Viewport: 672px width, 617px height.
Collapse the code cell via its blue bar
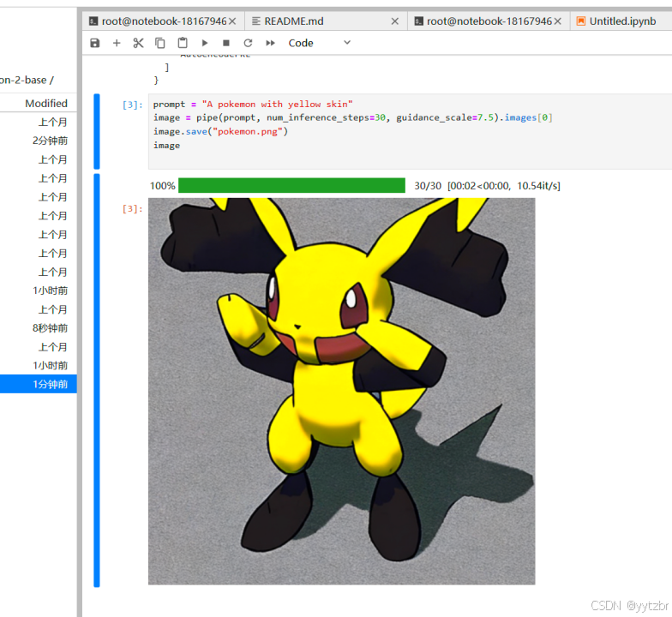point(97,132)
